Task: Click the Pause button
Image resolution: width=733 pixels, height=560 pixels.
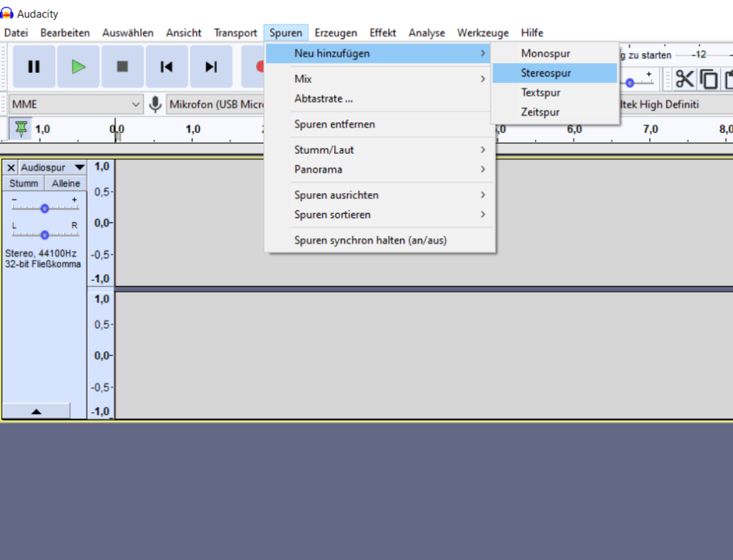Action: pos(34,67)
